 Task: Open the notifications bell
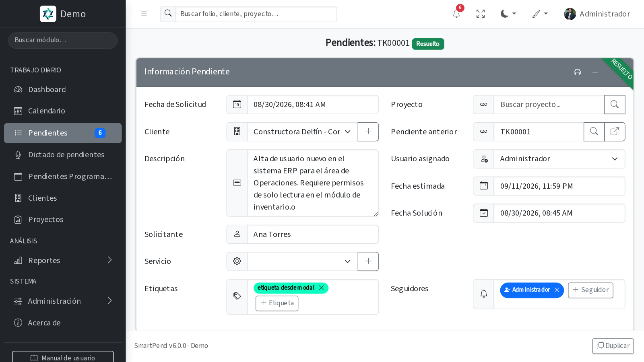pyautogui.click(x=456, y=14)
